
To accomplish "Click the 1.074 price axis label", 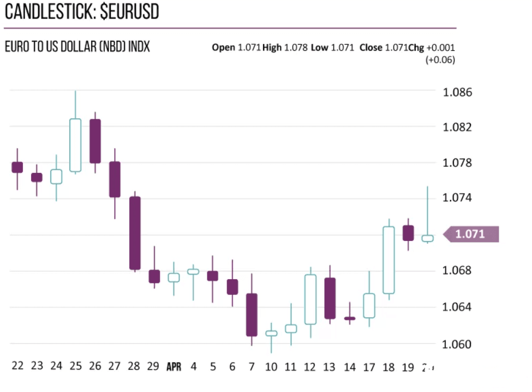I will pyautogui.click(x=457, y=198).
